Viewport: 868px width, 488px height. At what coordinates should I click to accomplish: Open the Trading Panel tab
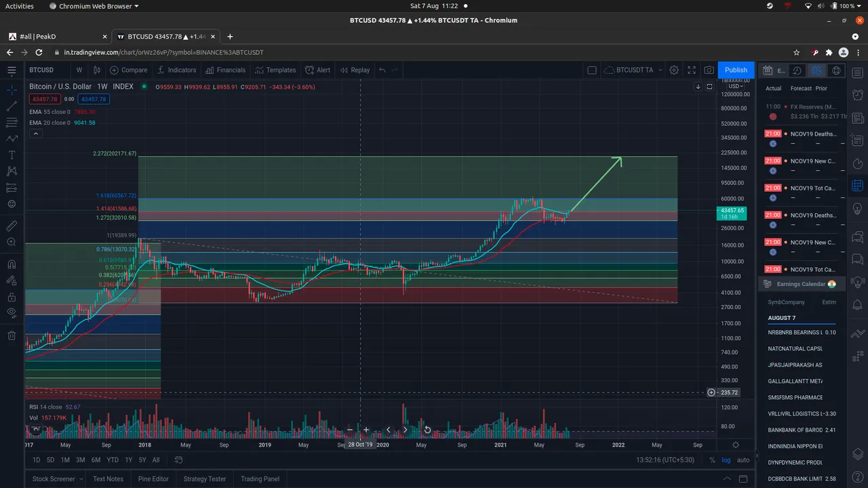[260, 479]
